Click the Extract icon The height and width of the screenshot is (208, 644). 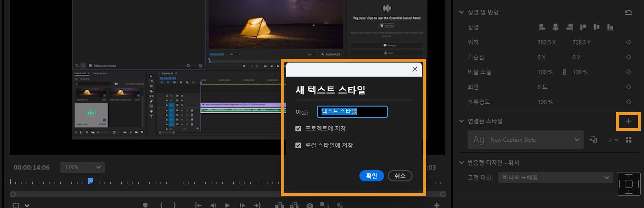pyautogui.click(x=295, y=205)
